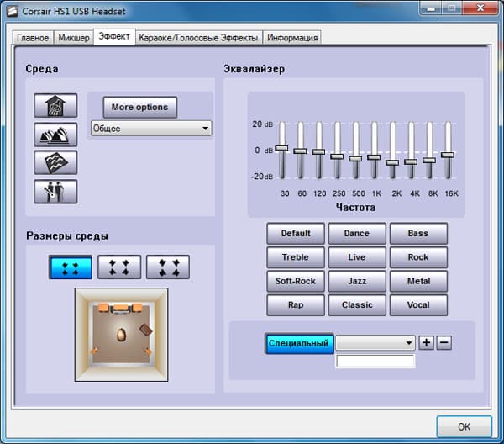Apply the Rap equalizer preset

(x=296, y=304)
